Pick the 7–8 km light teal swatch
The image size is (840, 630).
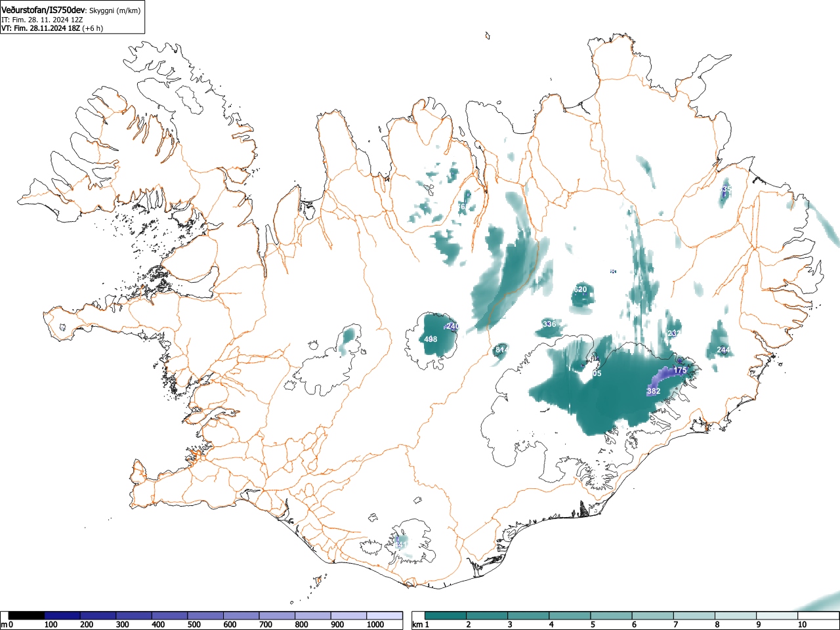click(x=694, y=616)
